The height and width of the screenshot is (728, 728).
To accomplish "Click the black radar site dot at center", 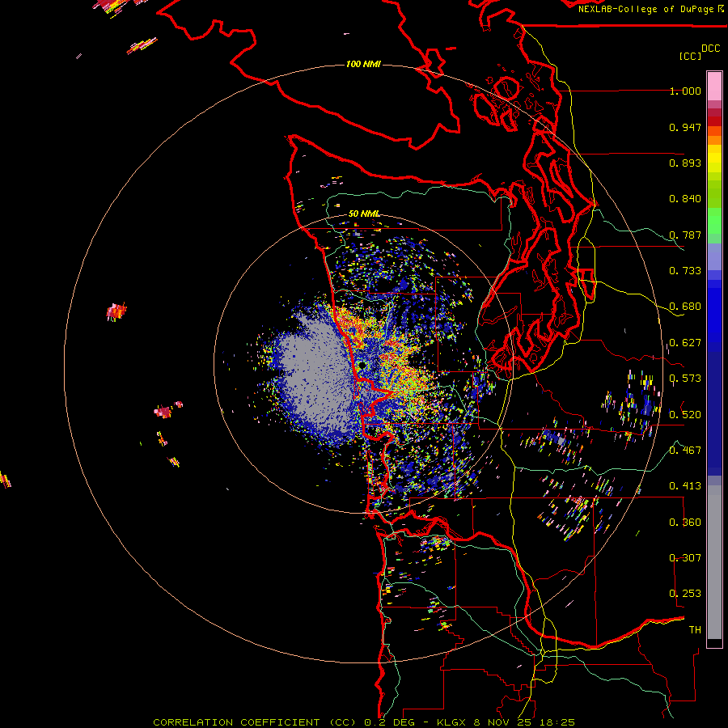I will [362, 366].
